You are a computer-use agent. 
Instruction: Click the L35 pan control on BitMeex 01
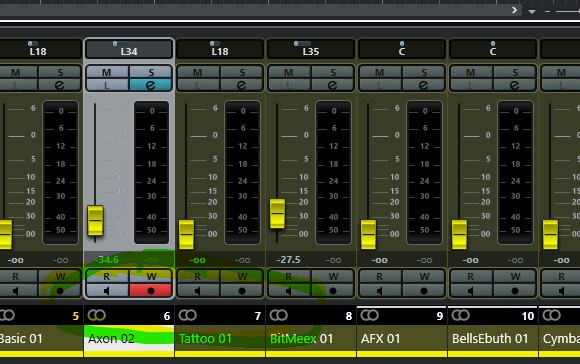click(311, 49)
